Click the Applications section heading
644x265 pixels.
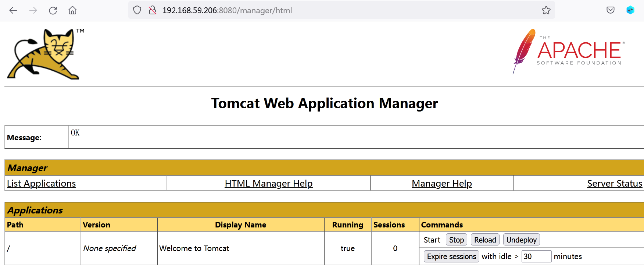(x=35, y=210)
